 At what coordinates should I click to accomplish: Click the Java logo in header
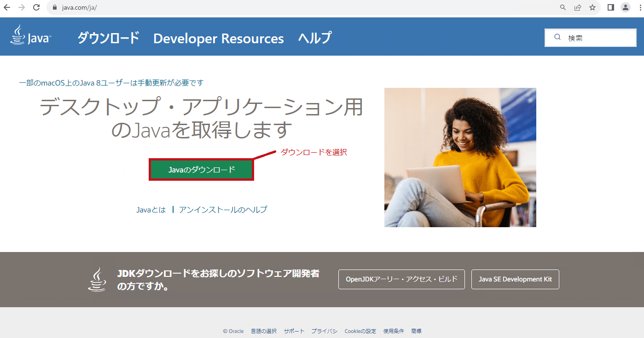click(30, 35)
